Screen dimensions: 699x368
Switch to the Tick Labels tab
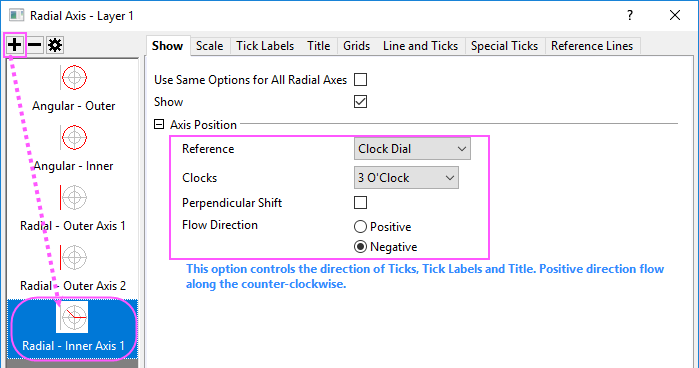tap(265, 46)
